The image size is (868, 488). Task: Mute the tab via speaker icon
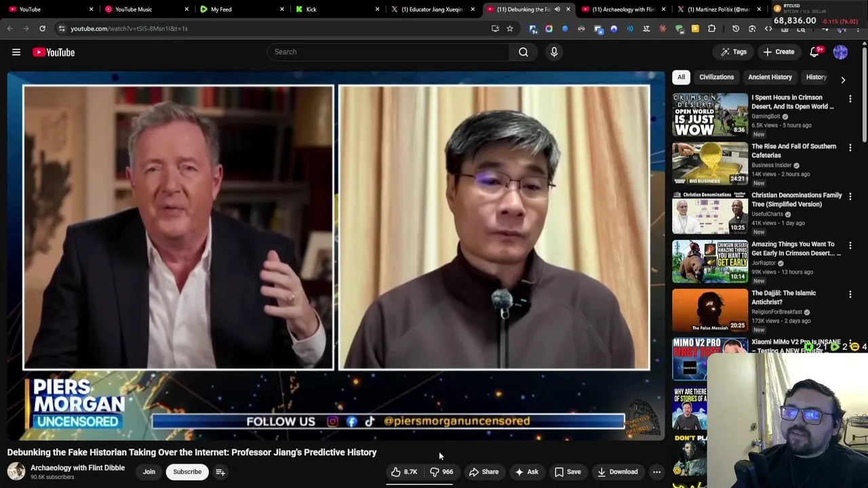[557, 9]
